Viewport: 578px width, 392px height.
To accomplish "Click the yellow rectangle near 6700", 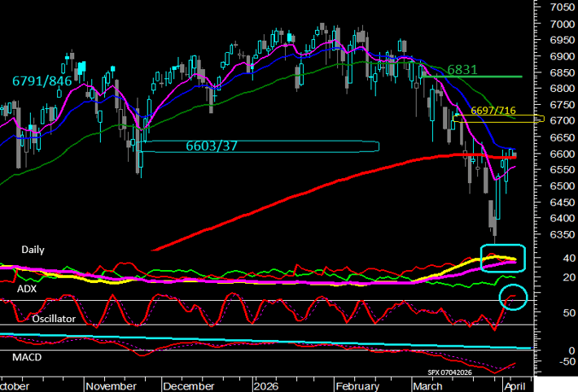I will (x=497, y=120).
